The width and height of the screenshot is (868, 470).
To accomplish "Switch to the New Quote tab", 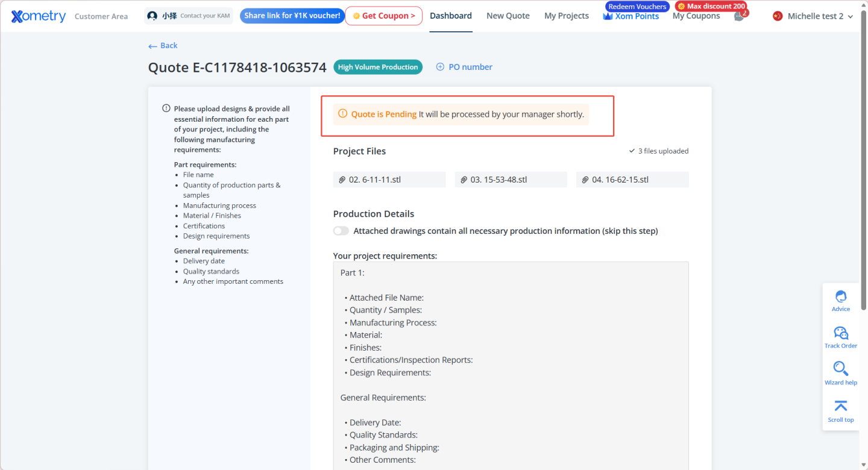I will point(508,16).
